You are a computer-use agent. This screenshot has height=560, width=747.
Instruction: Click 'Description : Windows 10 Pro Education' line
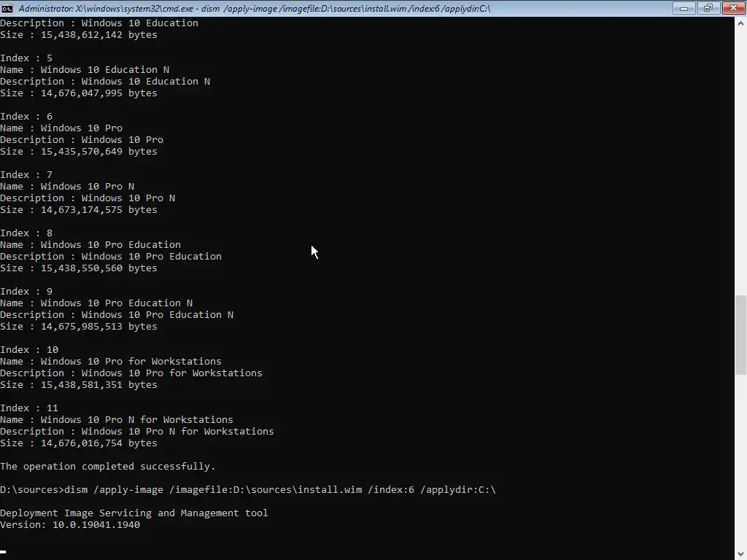coord(111,256)
